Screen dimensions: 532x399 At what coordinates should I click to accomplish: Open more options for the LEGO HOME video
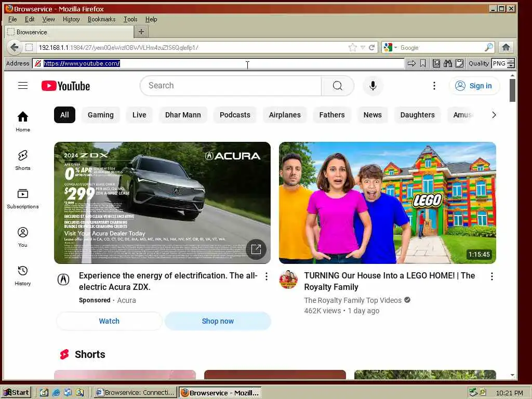pos(491,276)
